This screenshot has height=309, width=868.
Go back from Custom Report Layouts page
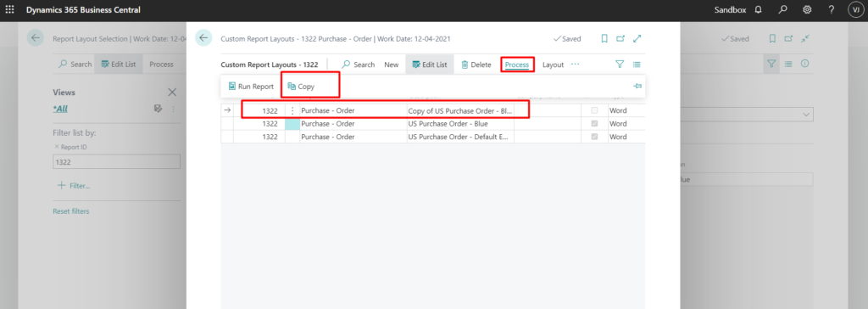click(x=203, y=37)
